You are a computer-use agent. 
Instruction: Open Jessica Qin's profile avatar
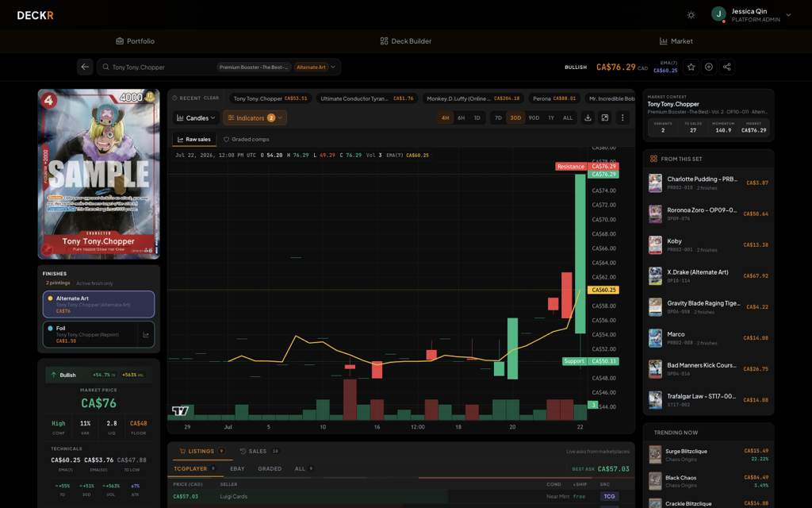point(718,14)
